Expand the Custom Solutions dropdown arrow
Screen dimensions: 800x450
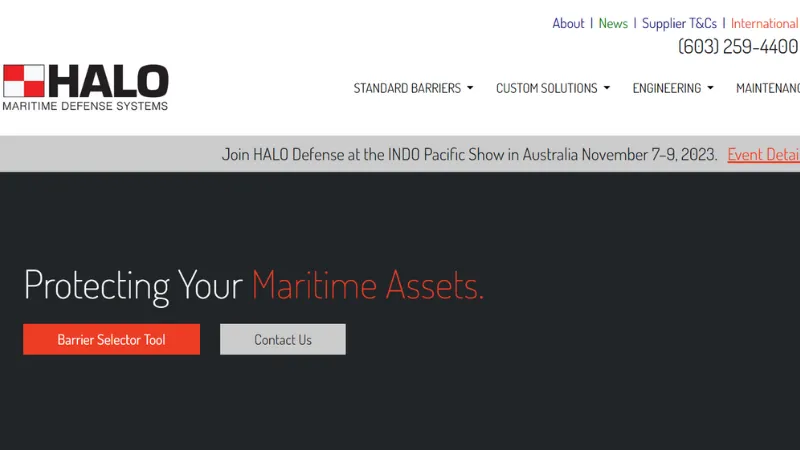607,88
